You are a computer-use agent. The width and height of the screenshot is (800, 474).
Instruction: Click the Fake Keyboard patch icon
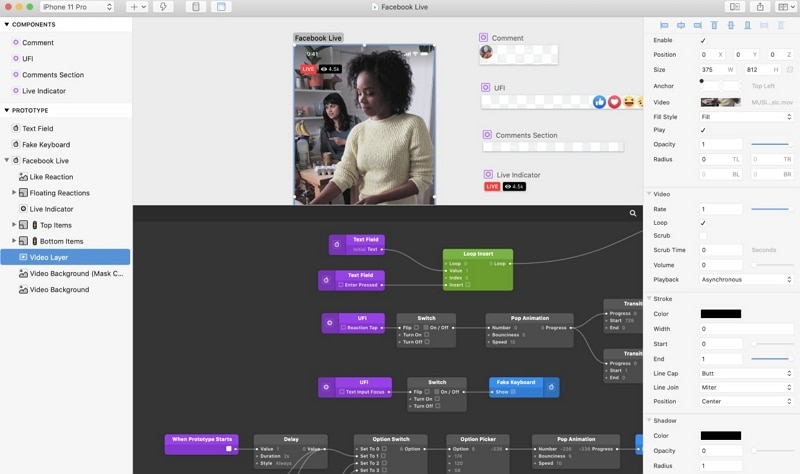551,387
